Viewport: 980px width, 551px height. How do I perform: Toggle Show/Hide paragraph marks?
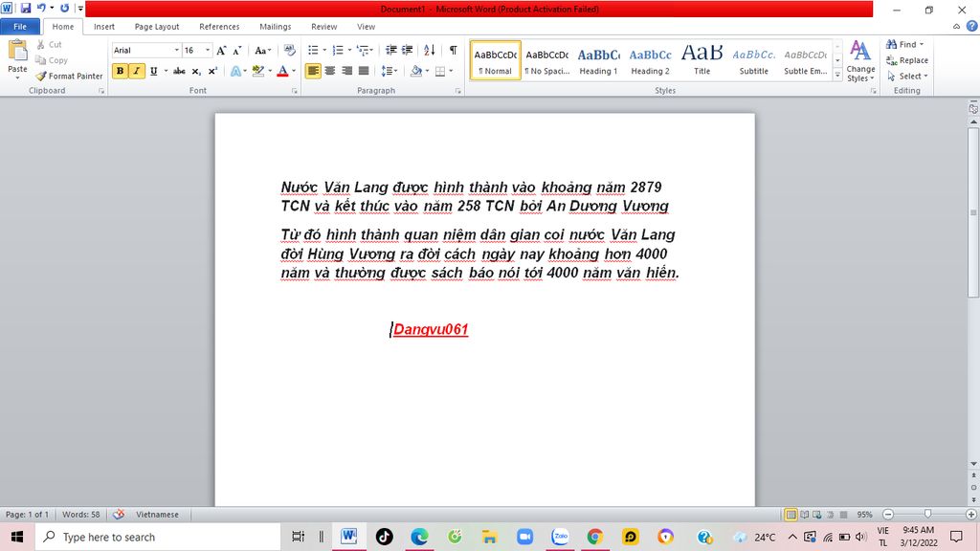pyautogui.click(x=453, y=50)
